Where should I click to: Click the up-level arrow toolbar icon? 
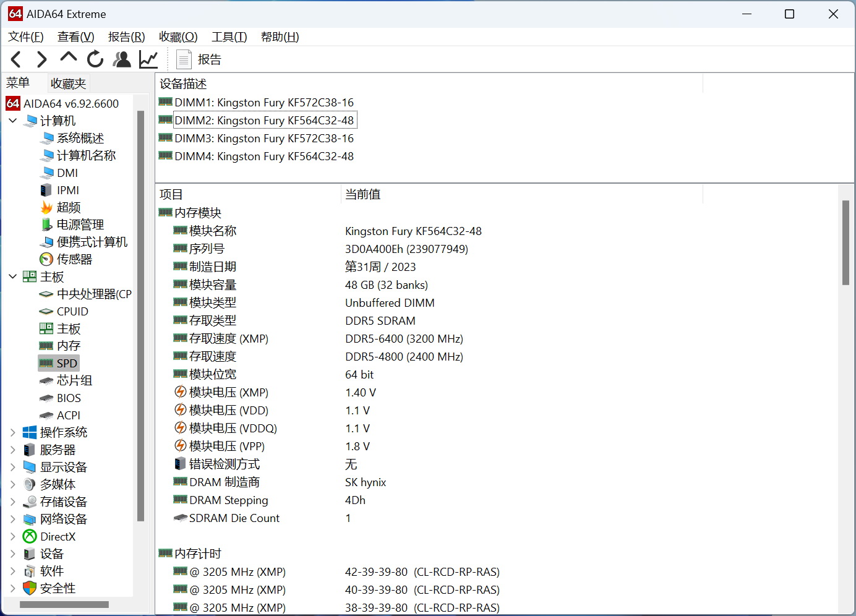[68, 58]
